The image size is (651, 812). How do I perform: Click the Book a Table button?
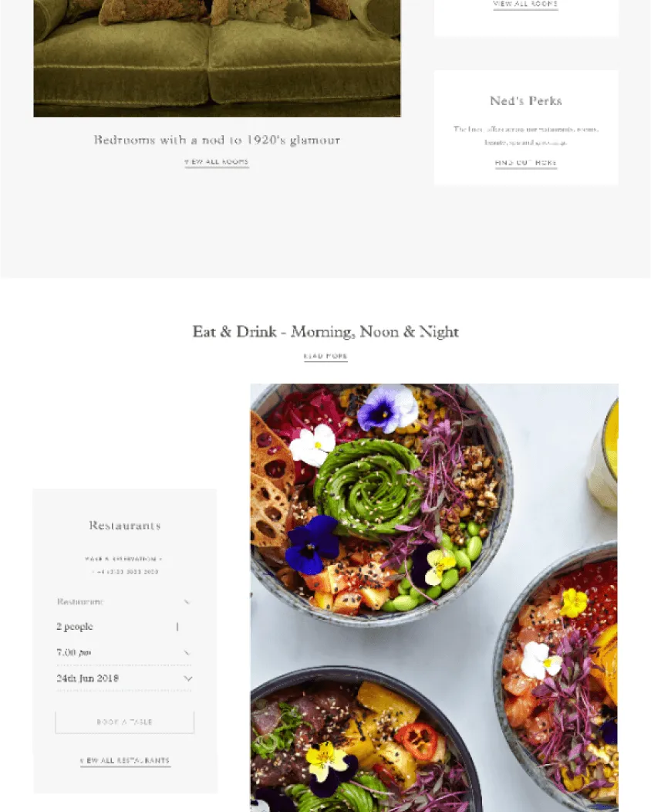pos(125,722)
